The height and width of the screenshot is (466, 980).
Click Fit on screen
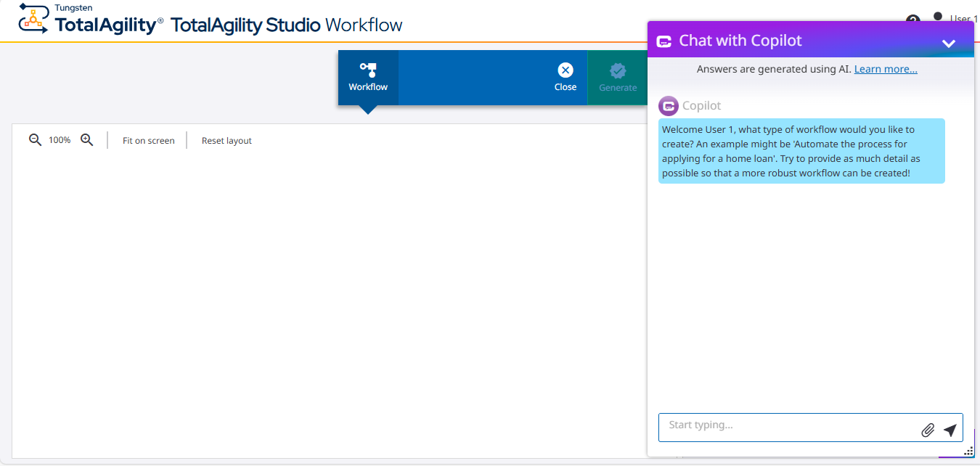[148, 140]
